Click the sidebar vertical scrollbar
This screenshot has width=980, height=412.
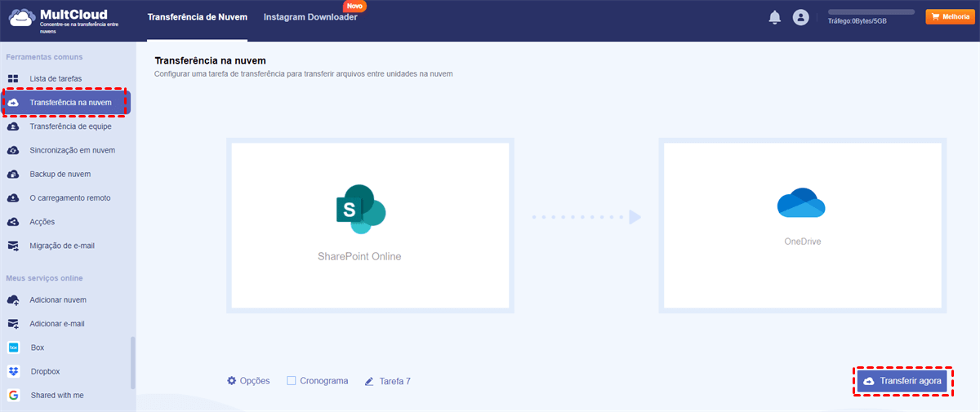click(133, 362)
